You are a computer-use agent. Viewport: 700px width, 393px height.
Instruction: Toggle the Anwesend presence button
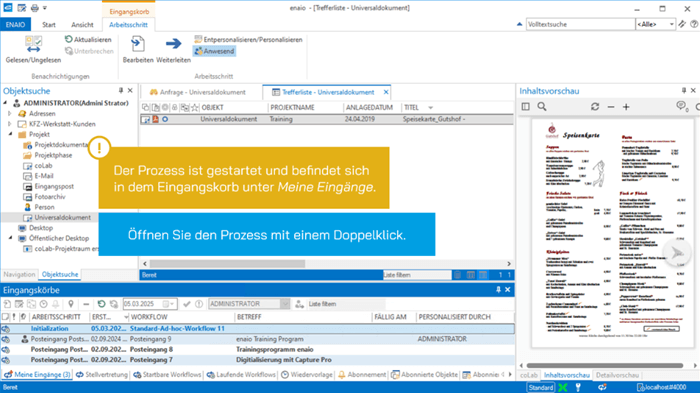(214, 51)
